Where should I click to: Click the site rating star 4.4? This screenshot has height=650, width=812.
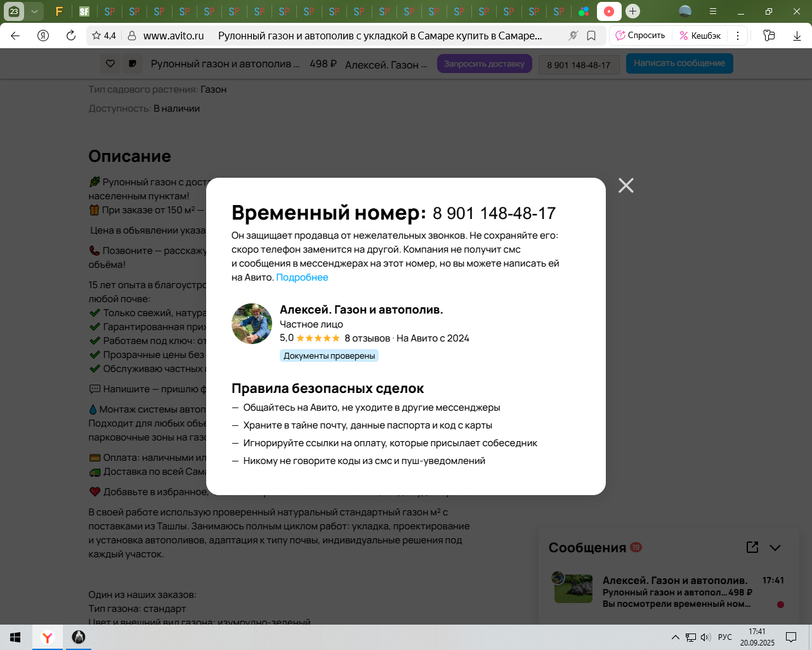pyautogui.click(x=104, y=36)
